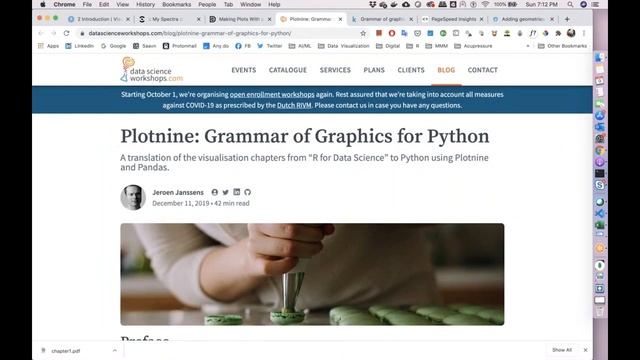Open the PLANS navigation link
Image resolution: width=640 pixels, height=360 pixels.
point(374,70)
